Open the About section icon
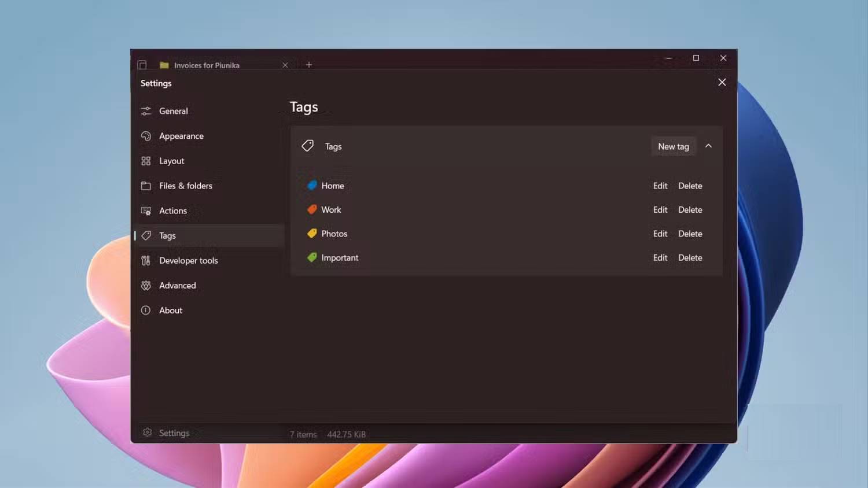 (x=146, y=310)
